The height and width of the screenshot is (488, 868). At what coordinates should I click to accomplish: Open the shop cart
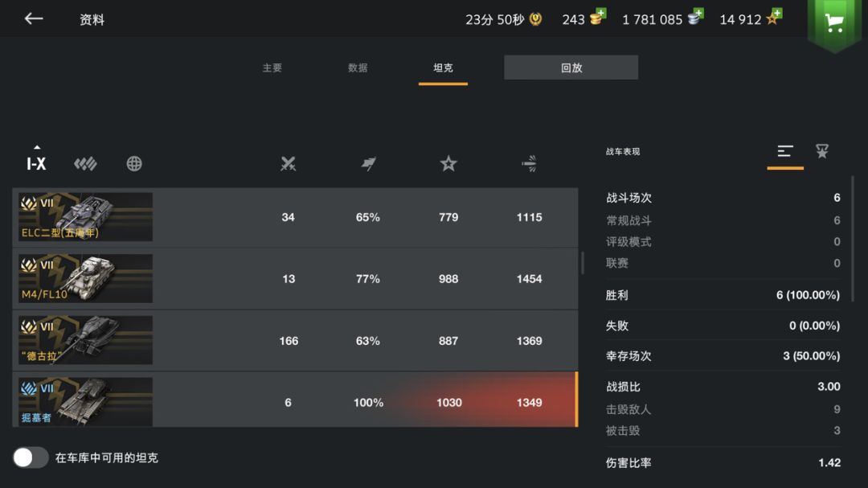834,23
